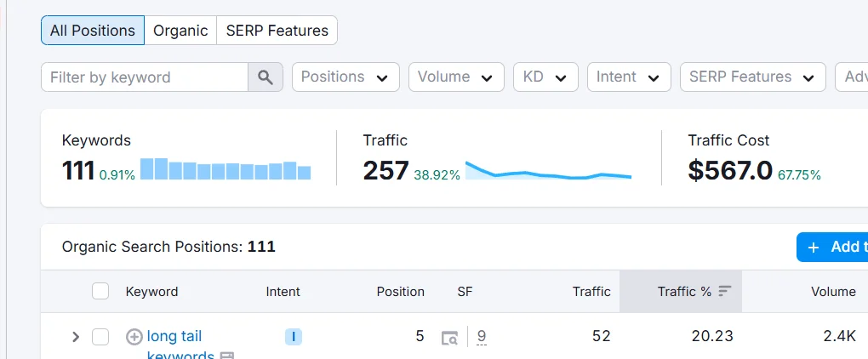Image resolution: width=868 pixels, height=359 pixels.
Task: Click the SF column header
Action: pyautogui.click(x=465, y=292)
